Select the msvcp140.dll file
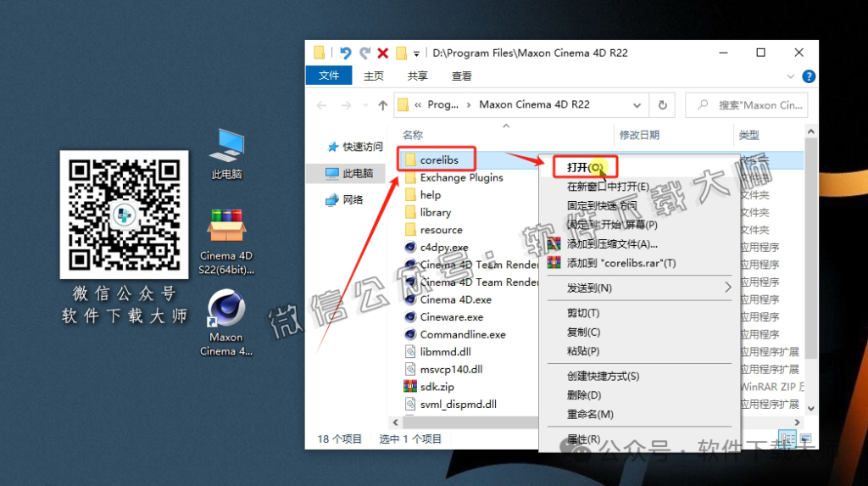The height and width of the screenshot is (486, 868). (x=443, y=370)
